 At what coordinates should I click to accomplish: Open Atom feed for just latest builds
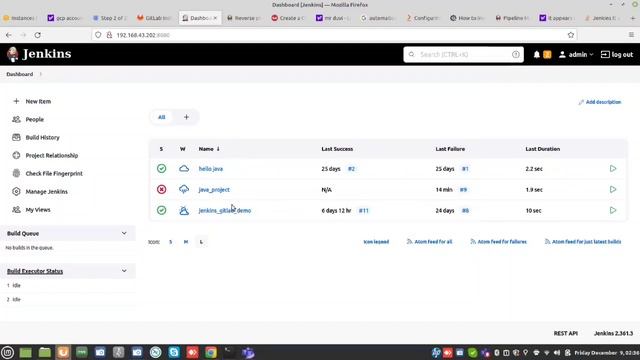click(x=583, y=242)
